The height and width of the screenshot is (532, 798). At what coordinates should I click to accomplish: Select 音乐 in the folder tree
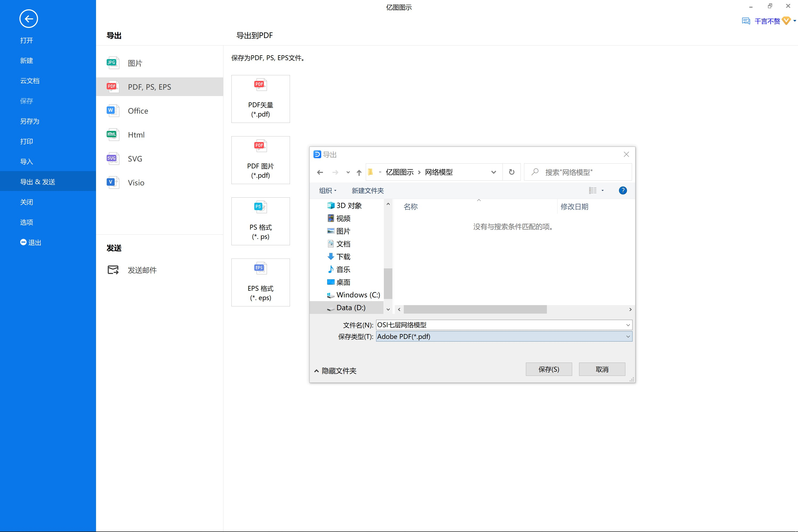[x=339, y=269]
